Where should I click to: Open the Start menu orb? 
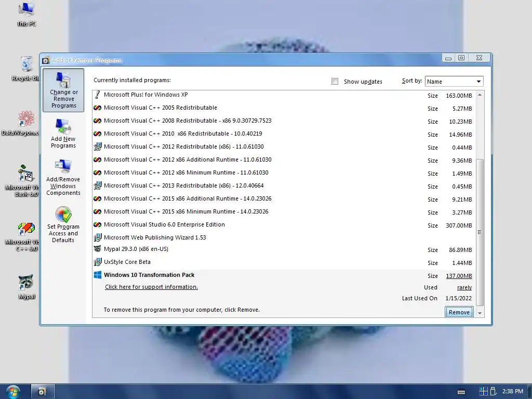13,392
